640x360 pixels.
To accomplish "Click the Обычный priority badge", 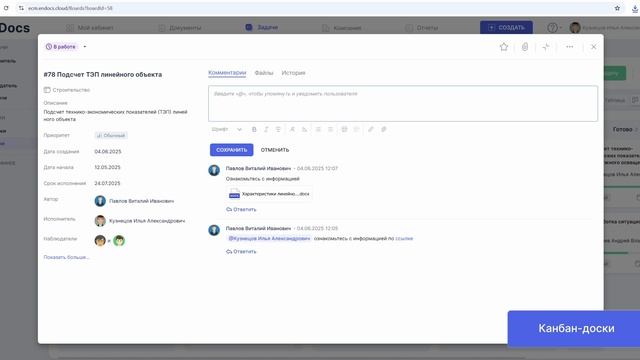I will (x=111, y=136).
